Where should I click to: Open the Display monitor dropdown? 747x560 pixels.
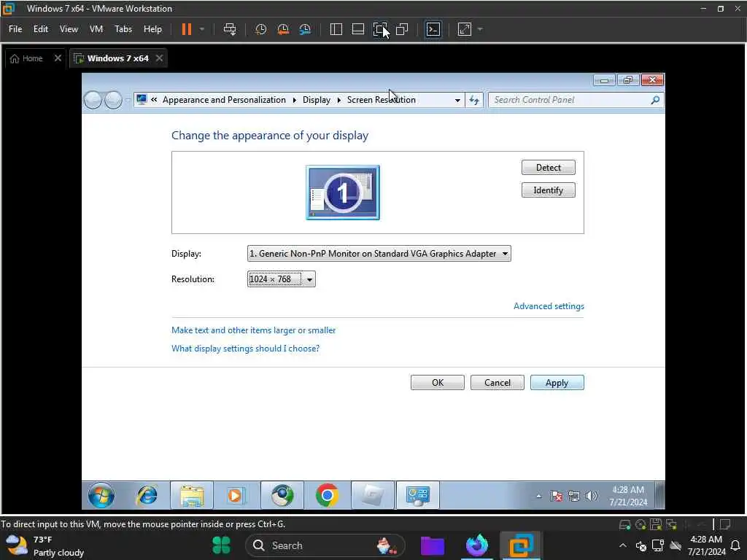pyautogui.click(x=379, y=253)
